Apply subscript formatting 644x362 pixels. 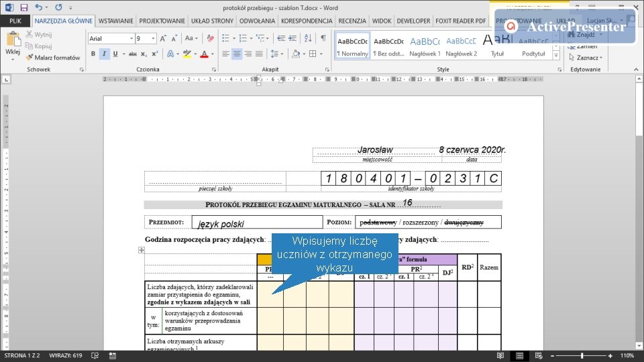[144, 54]
